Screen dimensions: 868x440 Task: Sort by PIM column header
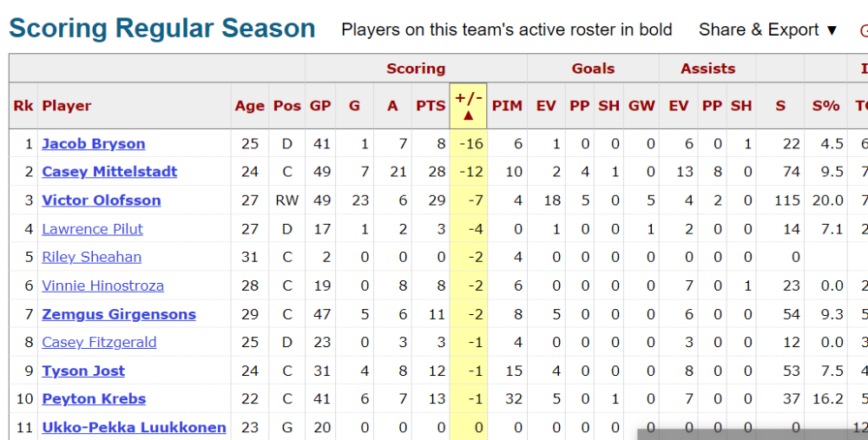click(x=507, y=106)
